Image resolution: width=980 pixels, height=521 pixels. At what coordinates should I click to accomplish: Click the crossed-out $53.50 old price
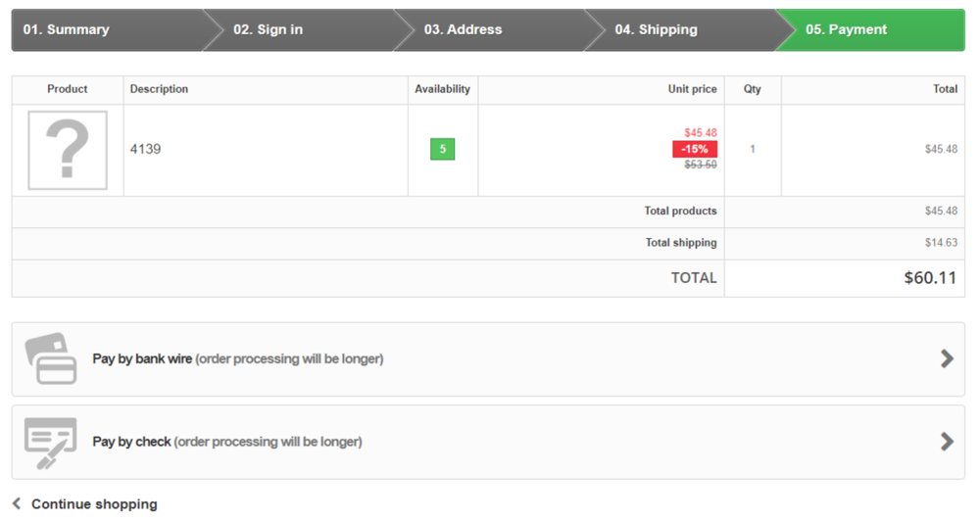pos(701,165)
